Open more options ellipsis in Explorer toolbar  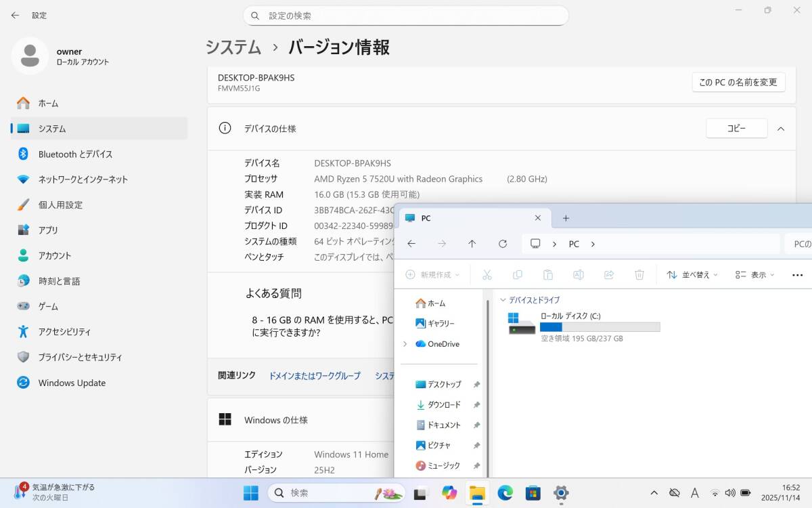tap(797, 275)
